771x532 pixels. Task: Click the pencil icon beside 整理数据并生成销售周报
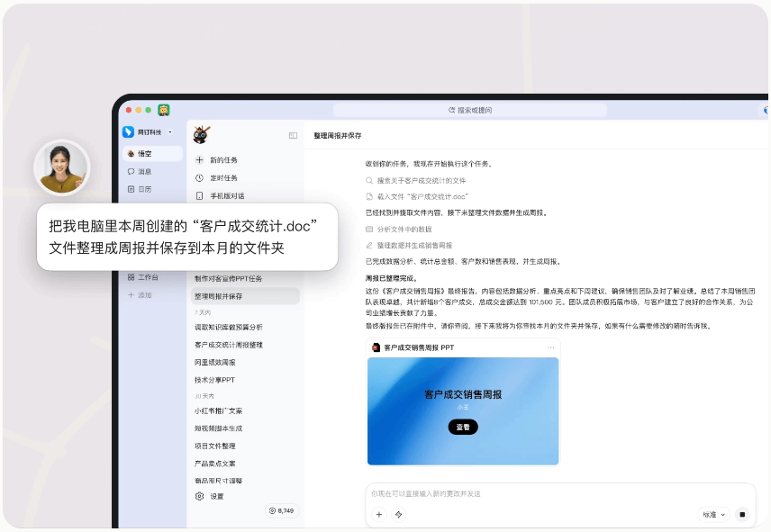(369, 245)
